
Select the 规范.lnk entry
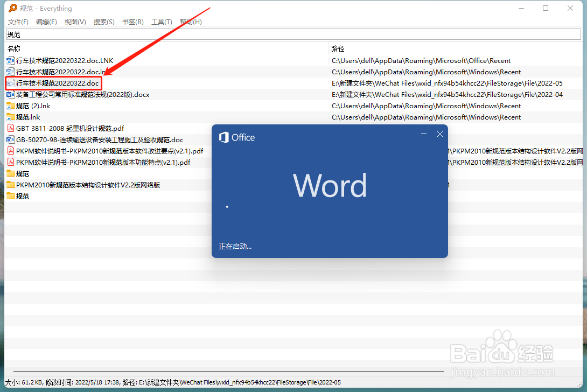point(28,117)
